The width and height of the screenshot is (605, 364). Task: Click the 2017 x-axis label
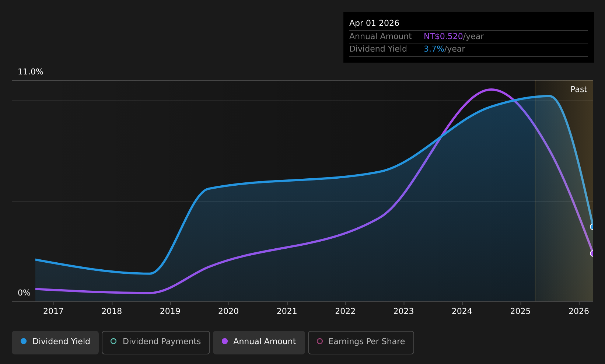(x=53, y=311)
